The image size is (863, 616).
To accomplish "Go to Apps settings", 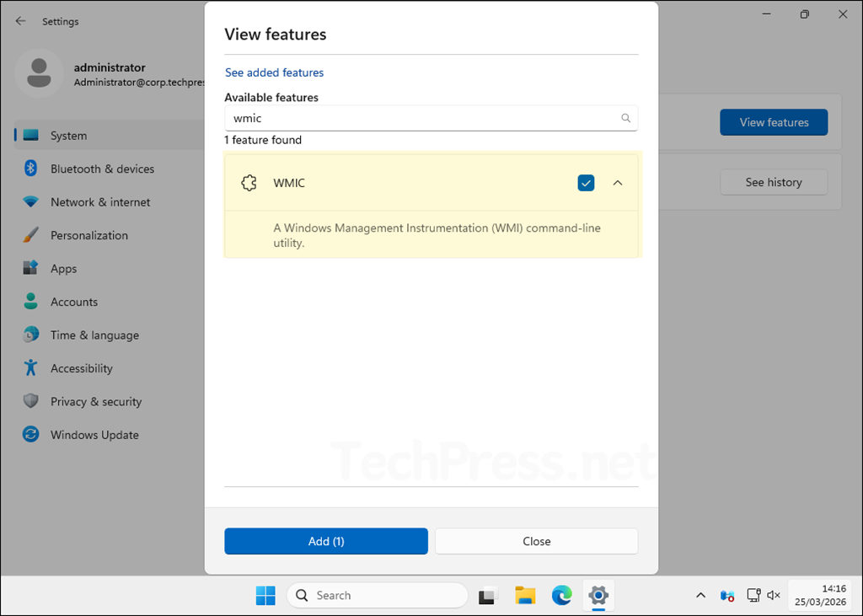I will [65, 268].
